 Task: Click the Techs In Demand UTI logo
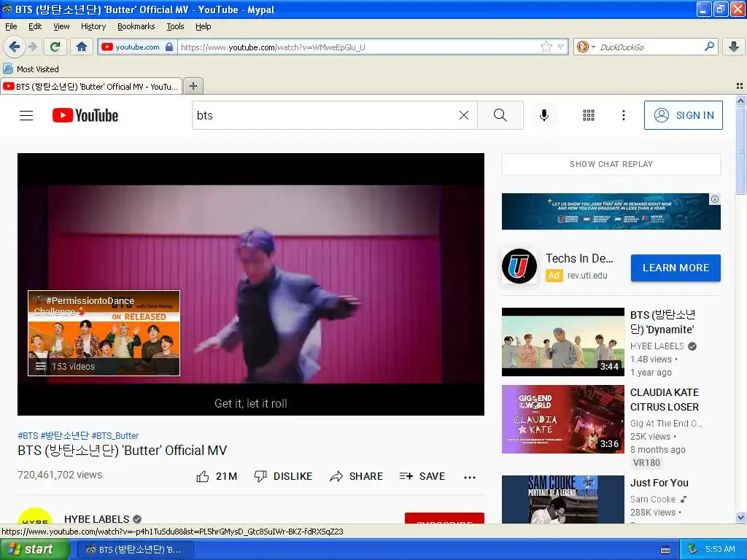(519, 266)
